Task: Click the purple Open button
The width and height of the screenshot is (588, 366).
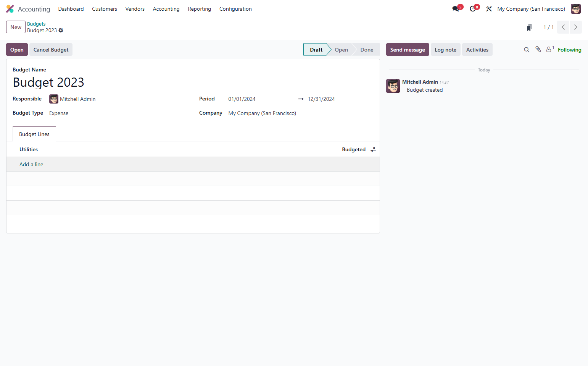Action: 17,50
